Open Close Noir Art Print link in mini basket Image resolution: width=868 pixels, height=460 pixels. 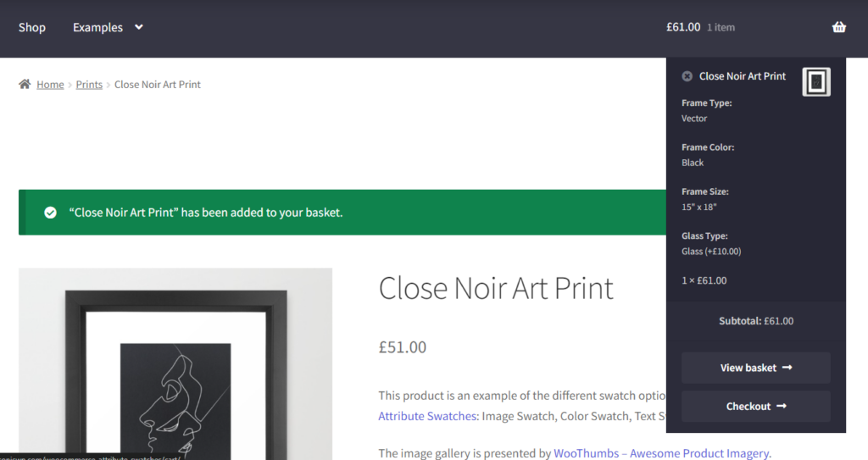(x=742, y=76)
